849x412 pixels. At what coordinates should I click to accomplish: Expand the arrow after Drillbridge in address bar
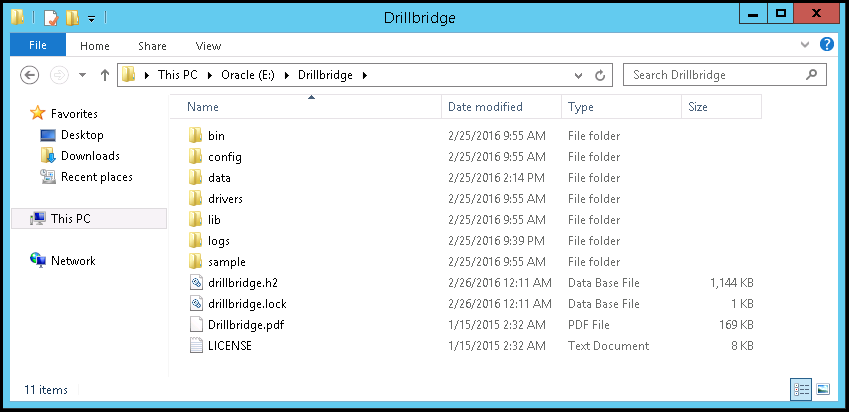pyautogui.click(x=364, y=75)
